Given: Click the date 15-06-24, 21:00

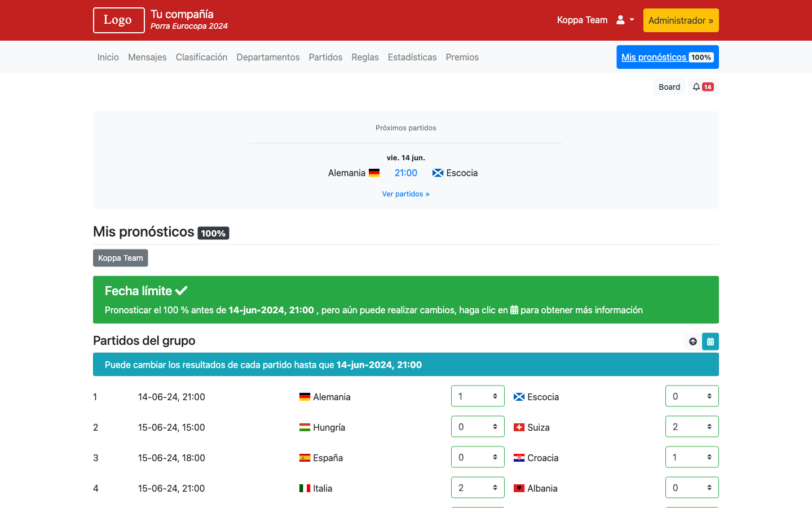Looking at the screenshot, I should click(171, 488).
